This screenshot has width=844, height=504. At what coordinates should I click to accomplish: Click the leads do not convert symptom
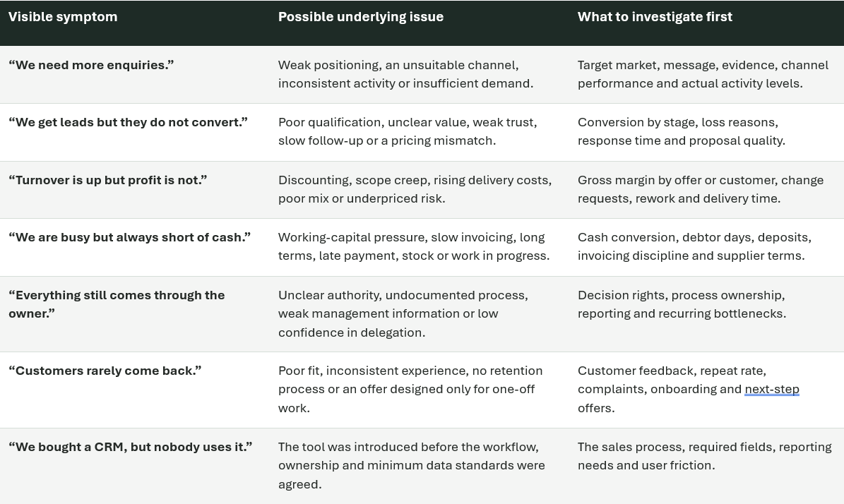click(x=128, y=122)
